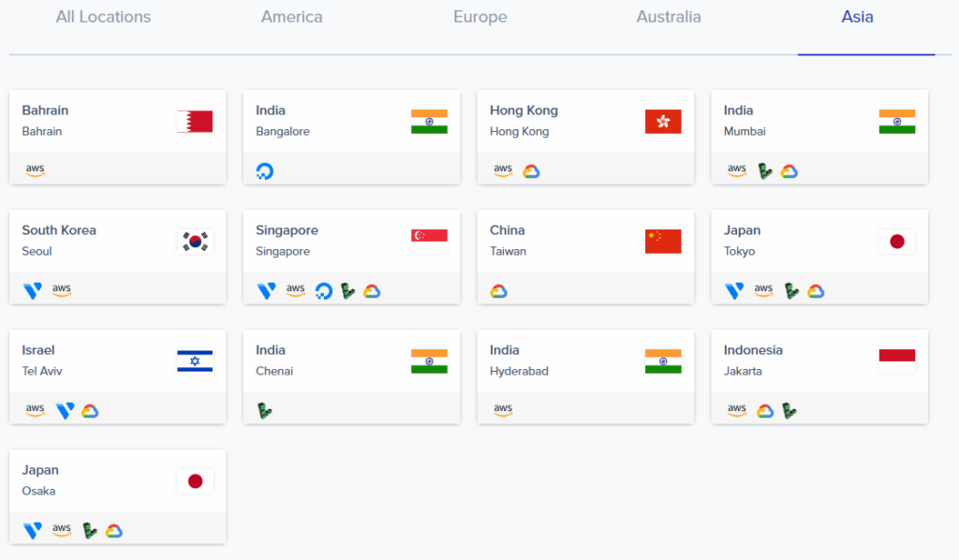Pick the Linode icon in the Tokyo card
The image size is (959, 560).
click(791, 291)
